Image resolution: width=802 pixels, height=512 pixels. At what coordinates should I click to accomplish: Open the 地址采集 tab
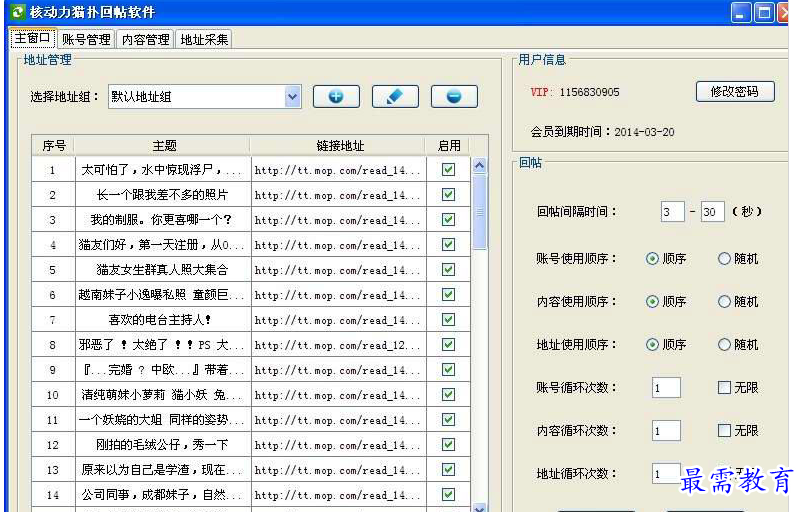point(204,39)
